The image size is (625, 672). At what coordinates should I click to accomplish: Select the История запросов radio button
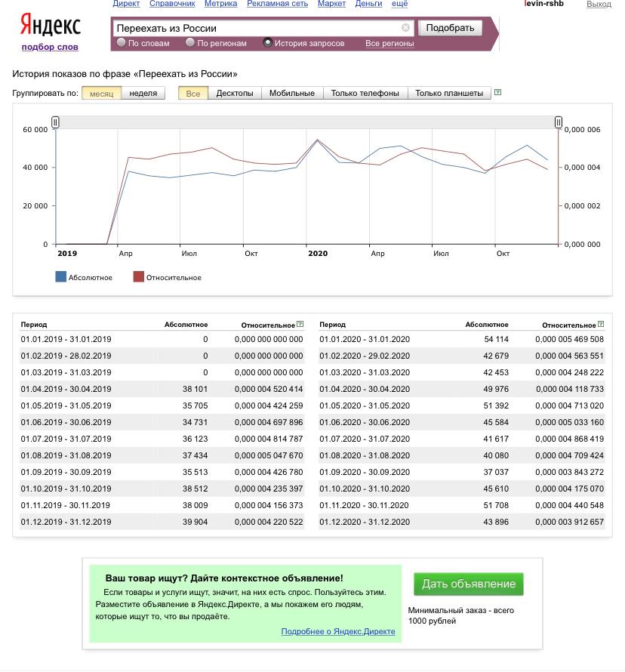268,42
